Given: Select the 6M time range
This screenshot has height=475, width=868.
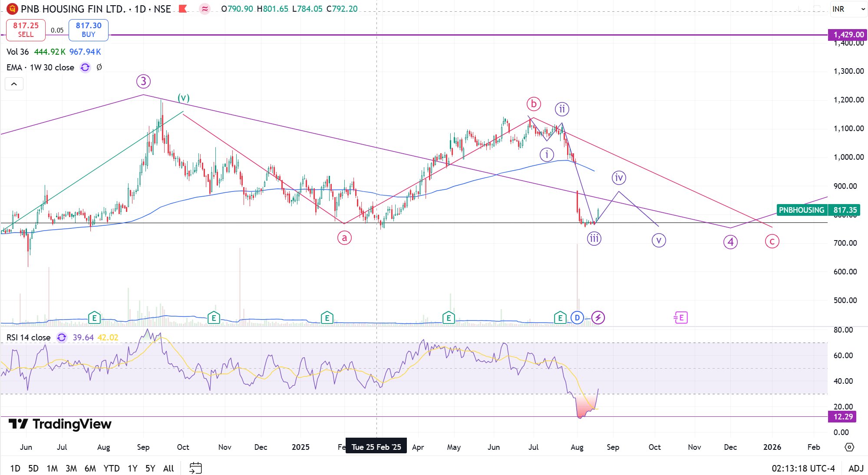Looking at the screenshot, I should [90, 468].
